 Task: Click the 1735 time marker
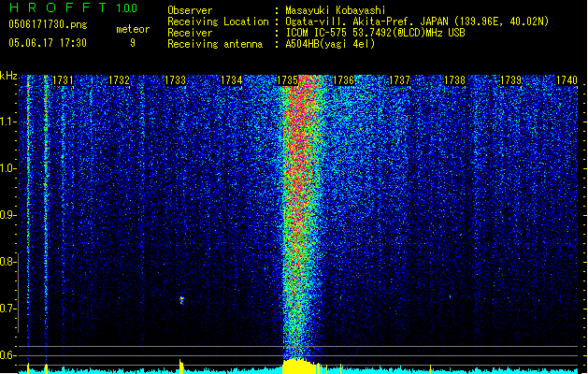(x=287, y=80)
